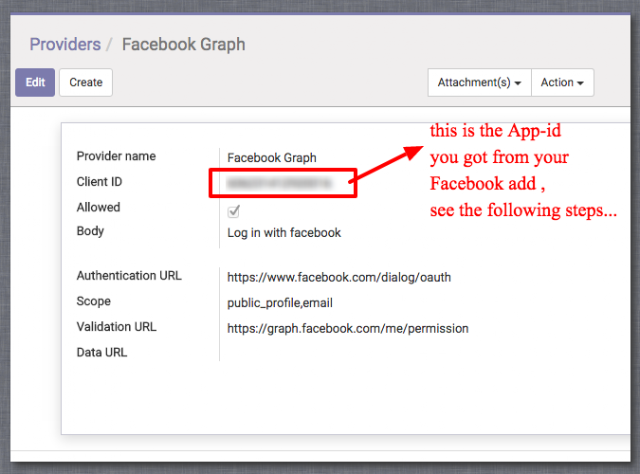Click the Scope field label

tap(93, 301)
